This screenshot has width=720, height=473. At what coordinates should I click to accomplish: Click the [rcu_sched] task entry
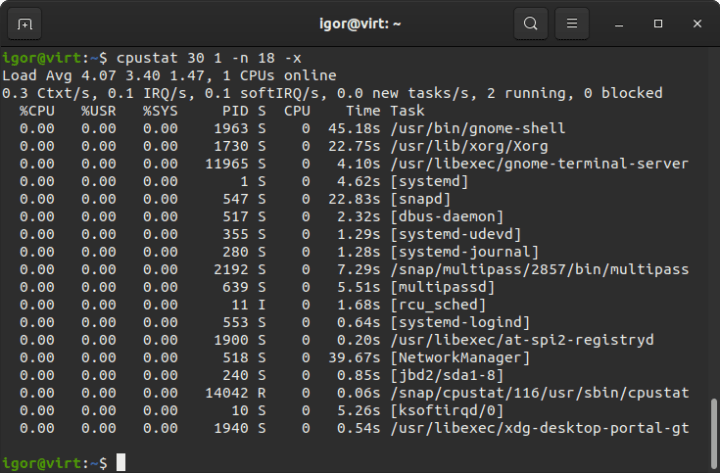click(438, 305)
